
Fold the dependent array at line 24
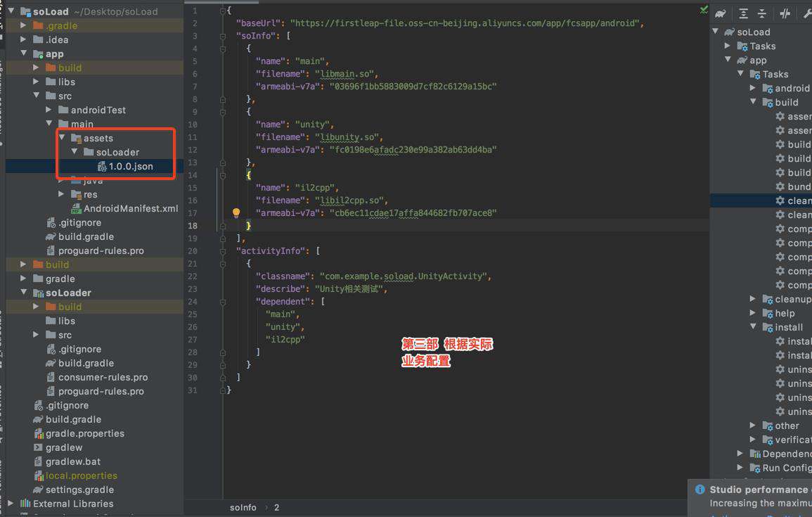coord(223,302)
